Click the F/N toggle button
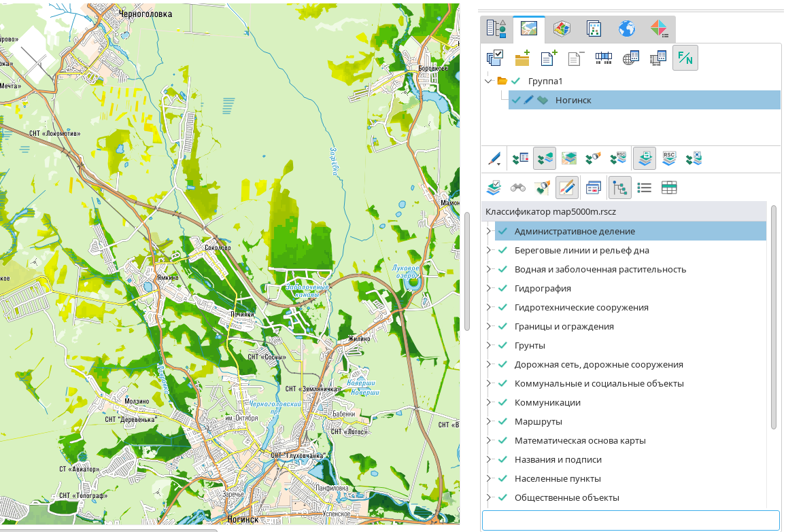 point(685,58)
